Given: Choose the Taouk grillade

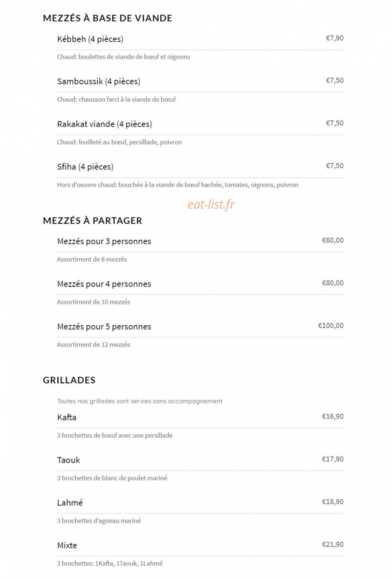Looking at the screenshot, I should 69,460.
